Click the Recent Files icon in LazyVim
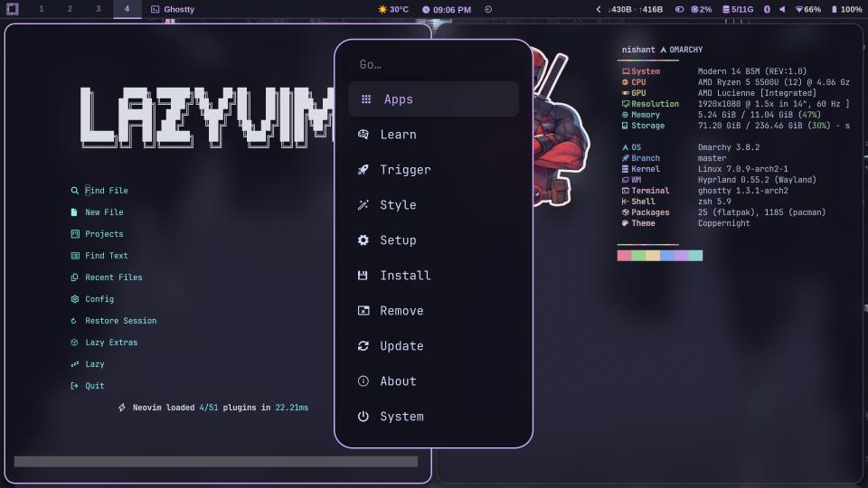 [x=74, y=277]
